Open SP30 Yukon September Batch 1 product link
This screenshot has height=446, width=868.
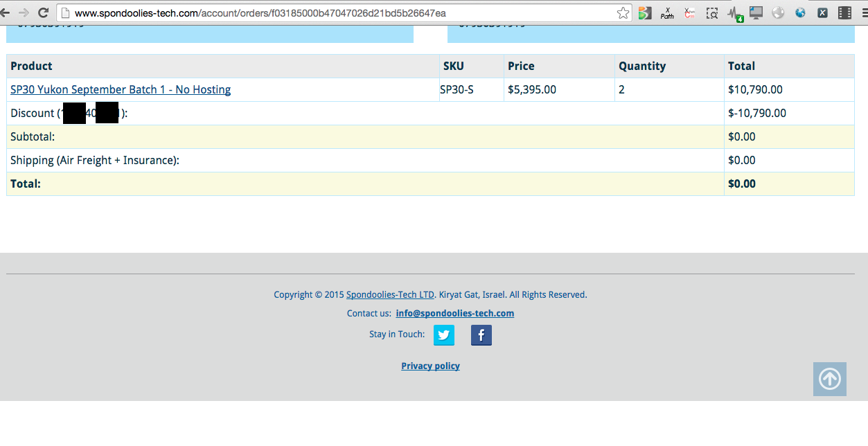click(121, 89)
